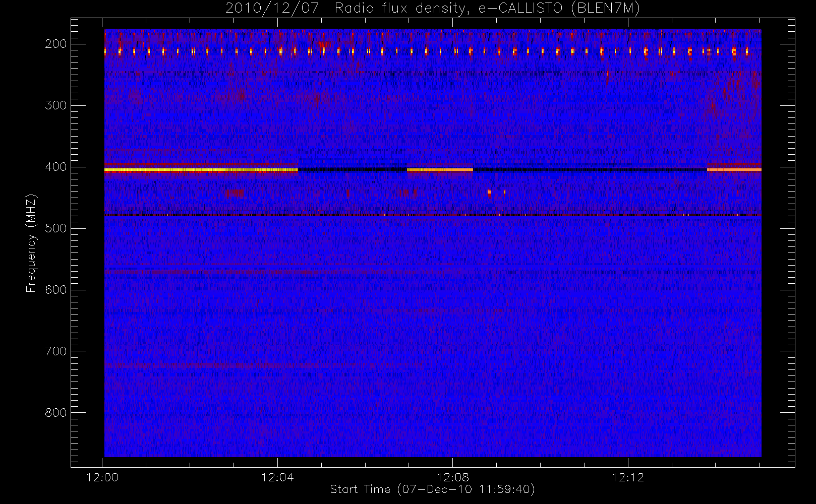Click the 'Frequency (MHz)' axis label
The height and width of the screenshot is (504, 816).
tap(31, 243)
